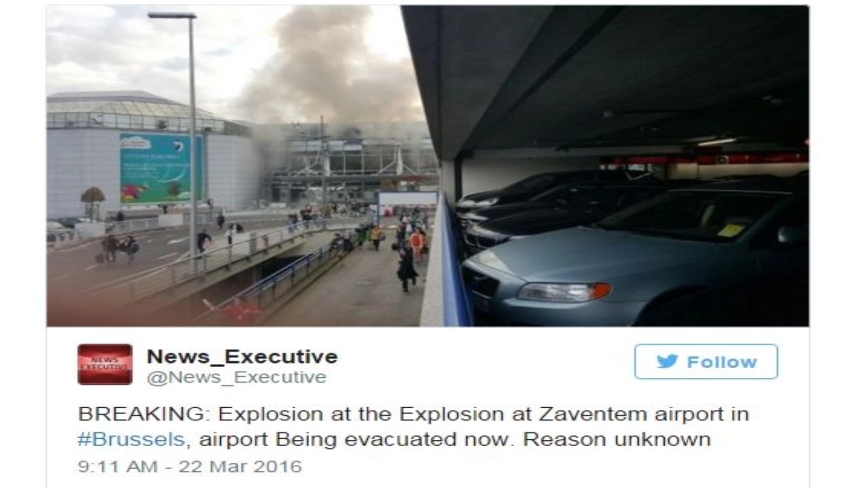Image resolution: width=868 pixels, height=488 pixels.
Task: Click the 9:11 AM time text
Action: pyautogui.click(x=117, y=466)
